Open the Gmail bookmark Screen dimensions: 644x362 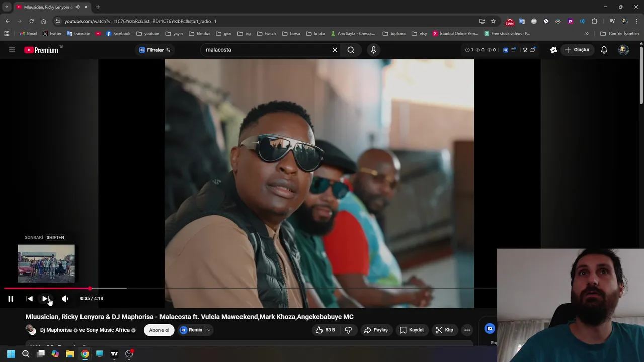pos(28,34)
